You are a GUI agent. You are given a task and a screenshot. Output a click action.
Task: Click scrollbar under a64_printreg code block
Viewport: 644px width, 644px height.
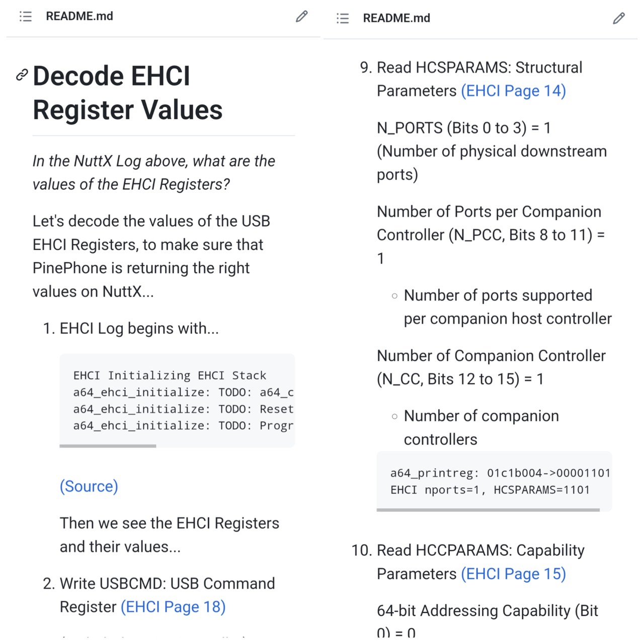click(x=488, y=510)
